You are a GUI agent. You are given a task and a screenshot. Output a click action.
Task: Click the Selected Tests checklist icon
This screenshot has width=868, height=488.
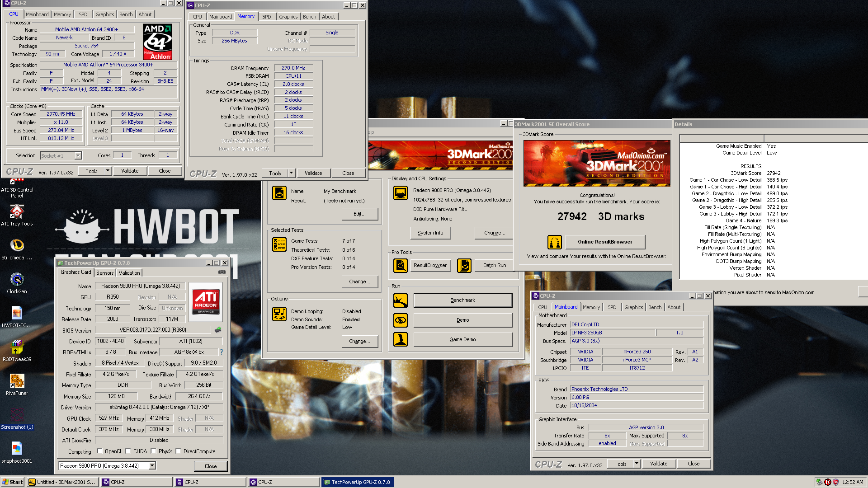pos(279,244)
